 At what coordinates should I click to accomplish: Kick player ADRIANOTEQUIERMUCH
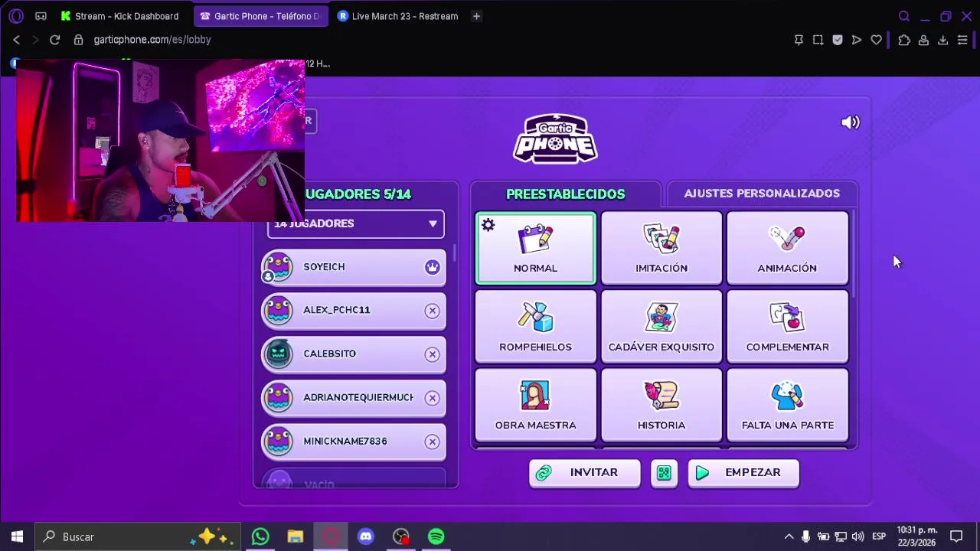click(x=433, y=398)
